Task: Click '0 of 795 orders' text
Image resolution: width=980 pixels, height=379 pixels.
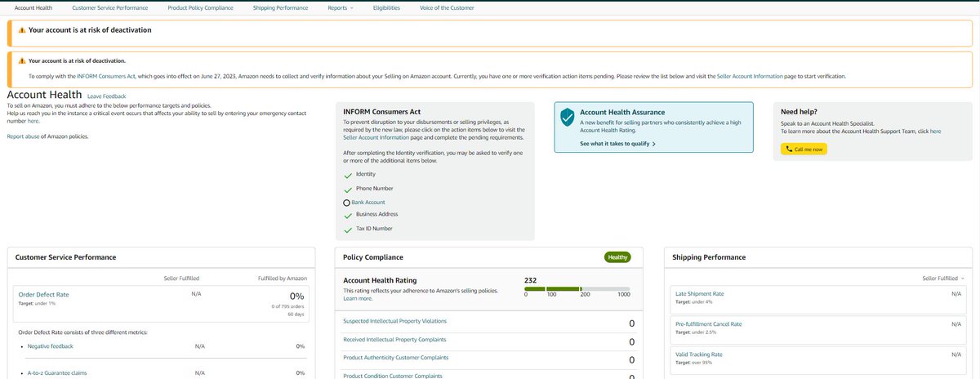Action: pyautogui.click(x=288, y=305)
